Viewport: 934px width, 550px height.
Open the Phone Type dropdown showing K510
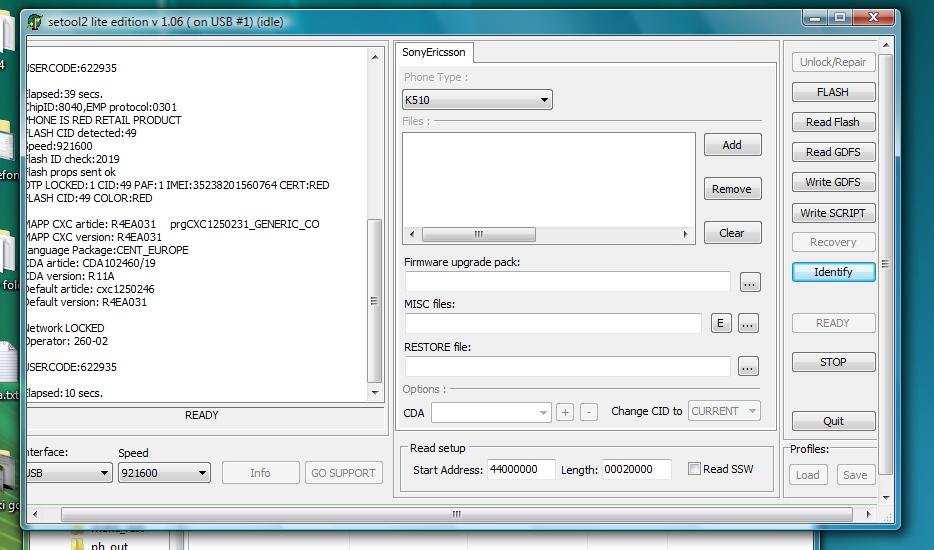(477, 100)
